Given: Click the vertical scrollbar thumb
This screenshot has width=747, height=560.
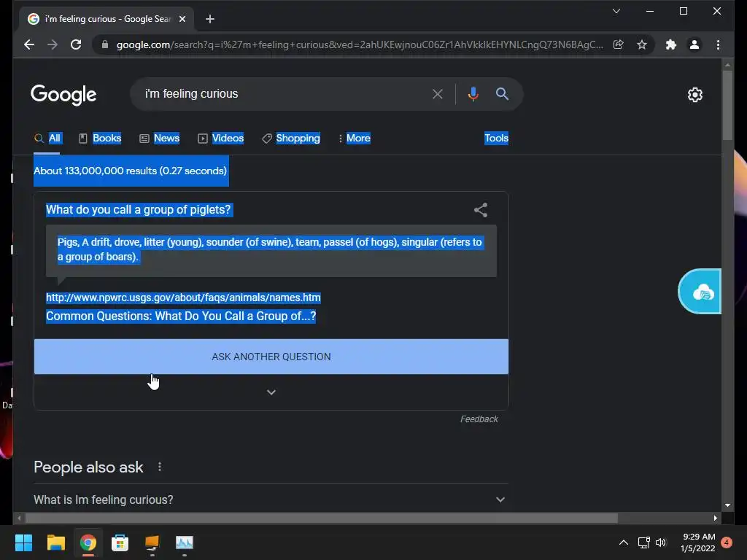Looking at the screenshot, I should point(727,106).
